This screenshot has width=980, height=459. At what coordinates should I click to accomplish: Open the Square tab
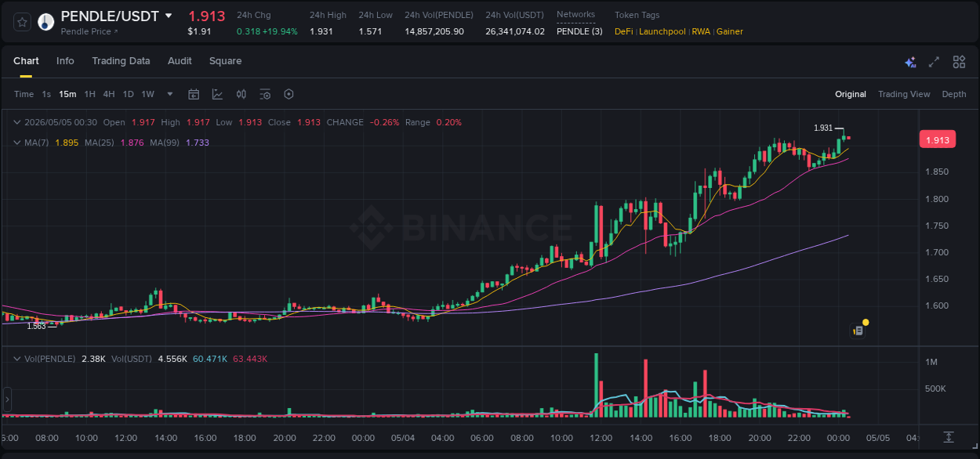[225, 61]
